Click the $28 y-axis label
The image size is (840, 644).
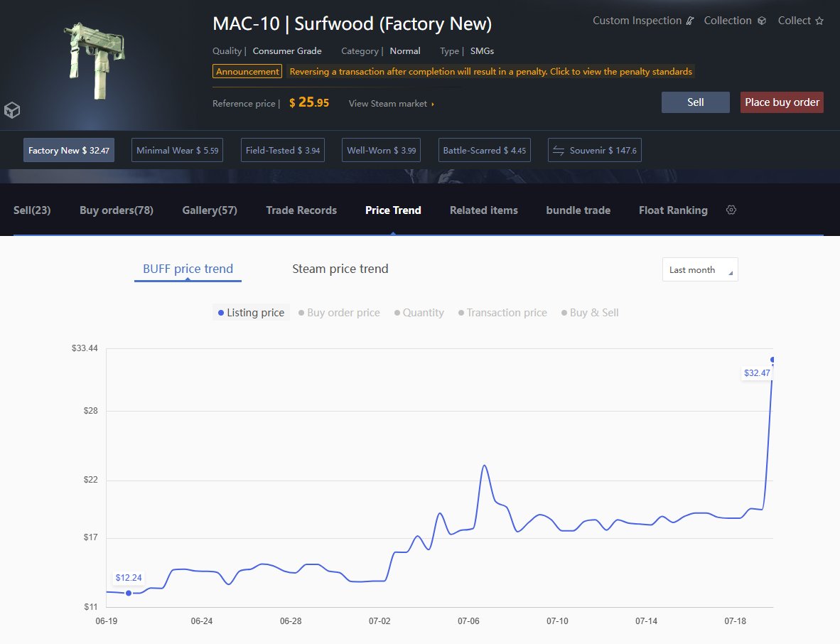click(x=90, y=411)
